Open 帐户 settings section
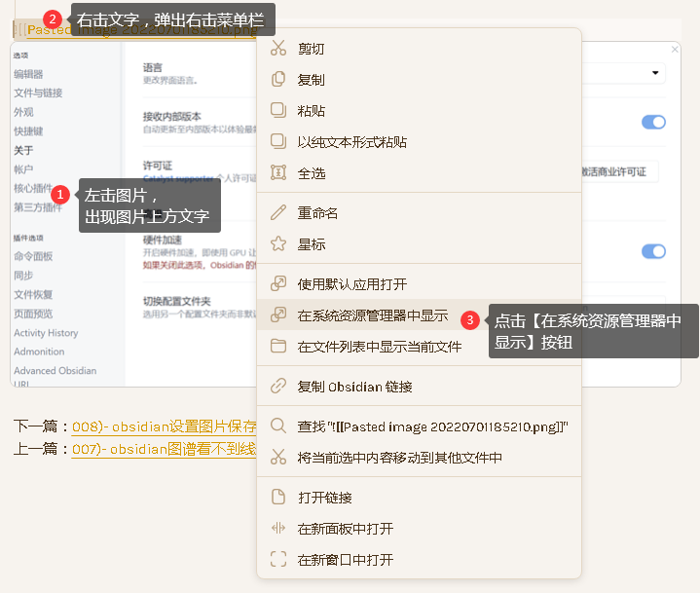Screen dimensions: 700x593 [x=23, y=169]
